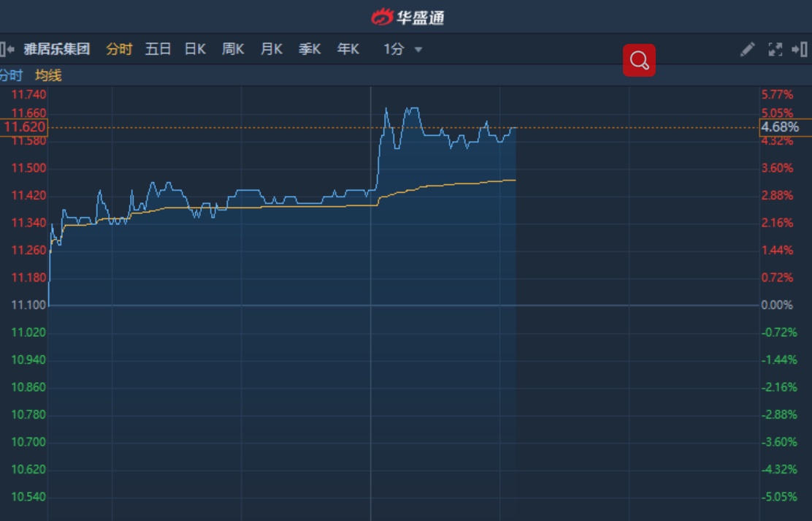Click the 华盛通 logo
Image resolution: width=812 pixels, height=521 pixels.
pos(407,16)
